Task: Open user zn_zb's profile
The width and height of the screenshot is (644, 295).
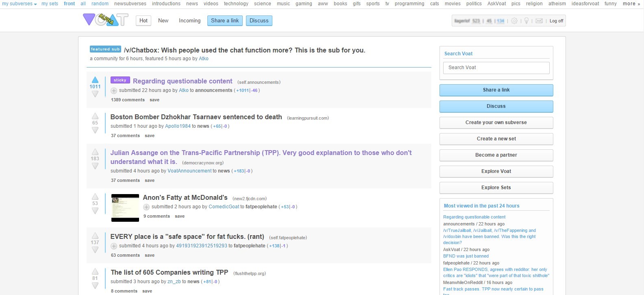Action: pos(174,282)
